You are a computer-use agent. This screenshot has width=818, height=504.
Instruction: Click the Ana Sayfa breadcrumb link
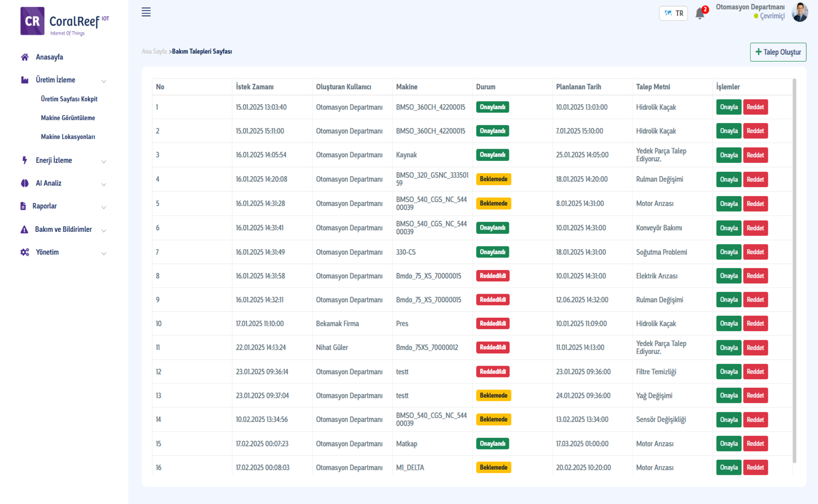click(154, 52)
